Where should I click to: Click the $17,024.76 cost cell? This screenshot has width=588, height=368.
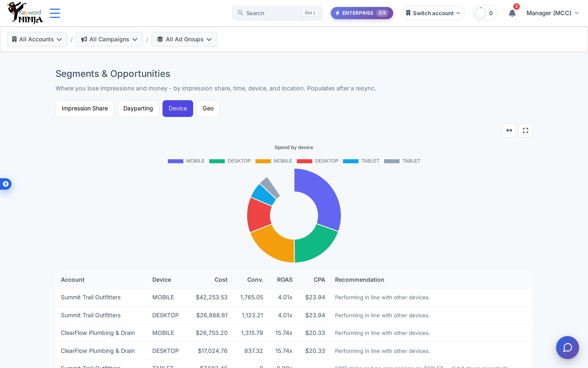coord(213,351)
